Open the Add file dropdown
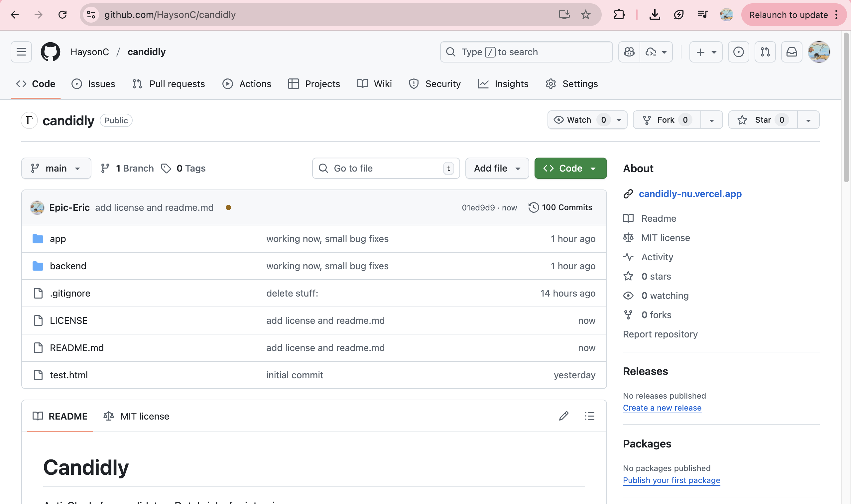This screenshot has height=504, width=851. (x=497, y=168)
